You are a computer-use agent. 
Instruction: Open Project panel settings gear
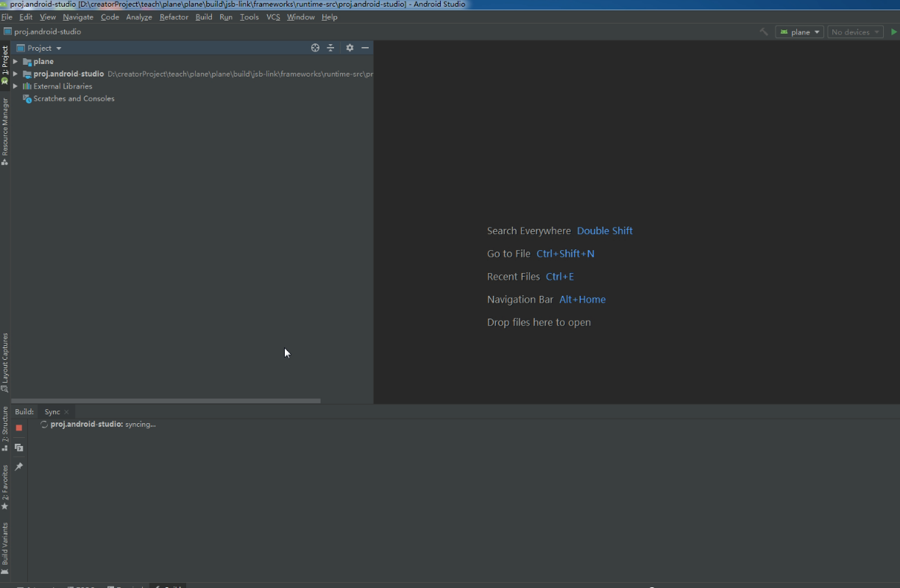350,48
